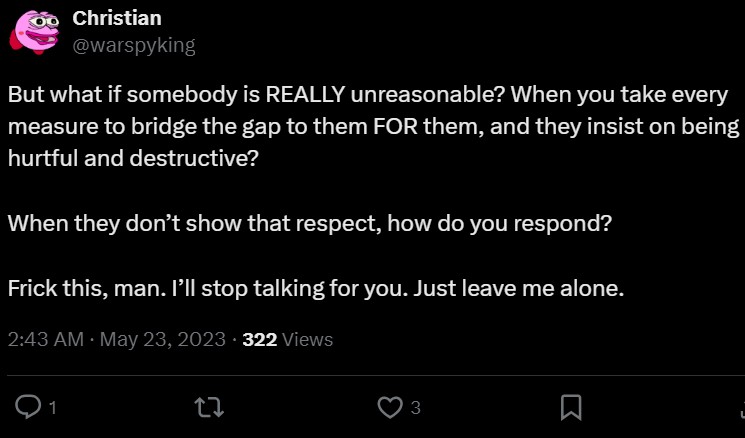Click the text "hurtful and destructive?"
The image size is (745, 438).
pos(133,158)
